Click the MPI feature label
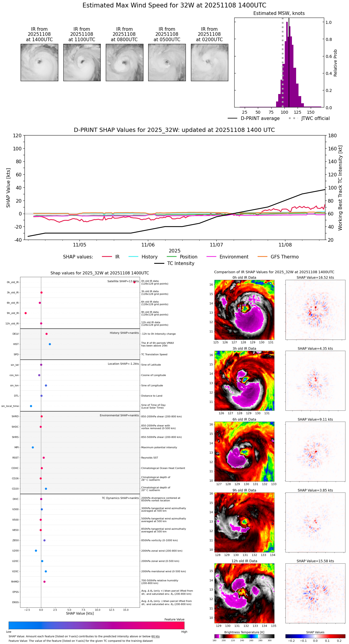349x644 pixels. (17, 447)
